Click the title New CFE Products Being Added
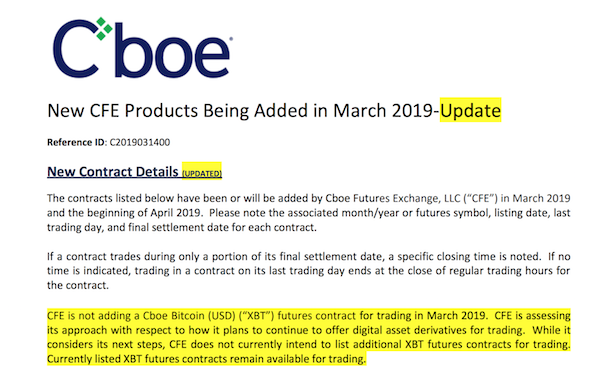Image resolution: width=600 pixels, height=378 pixels. pos(177,111)
